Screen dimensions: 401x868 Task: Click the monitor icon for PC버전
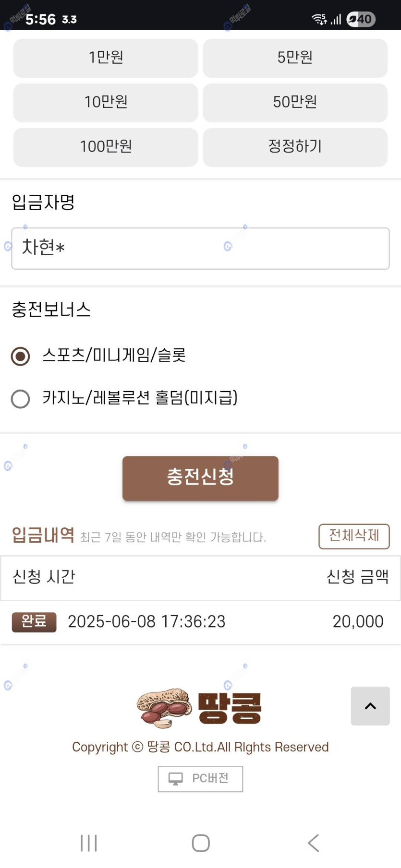pos(176,778)
